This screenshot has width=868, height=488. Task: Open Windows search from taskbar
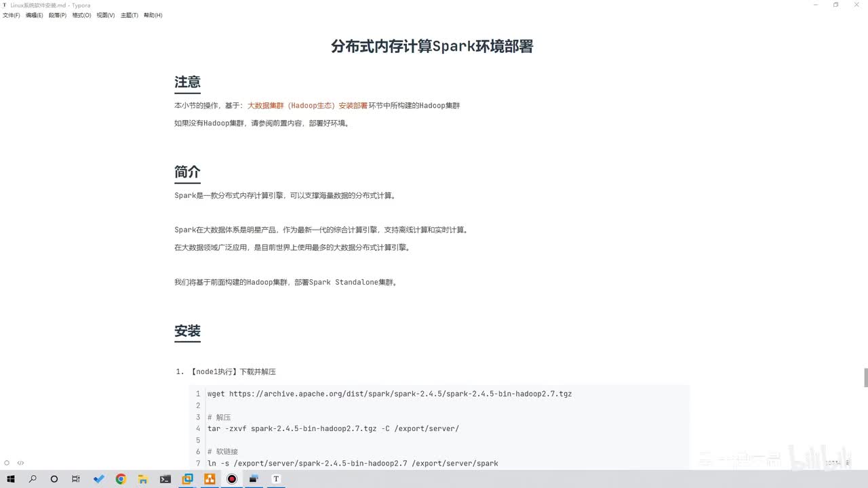point(33,479)
